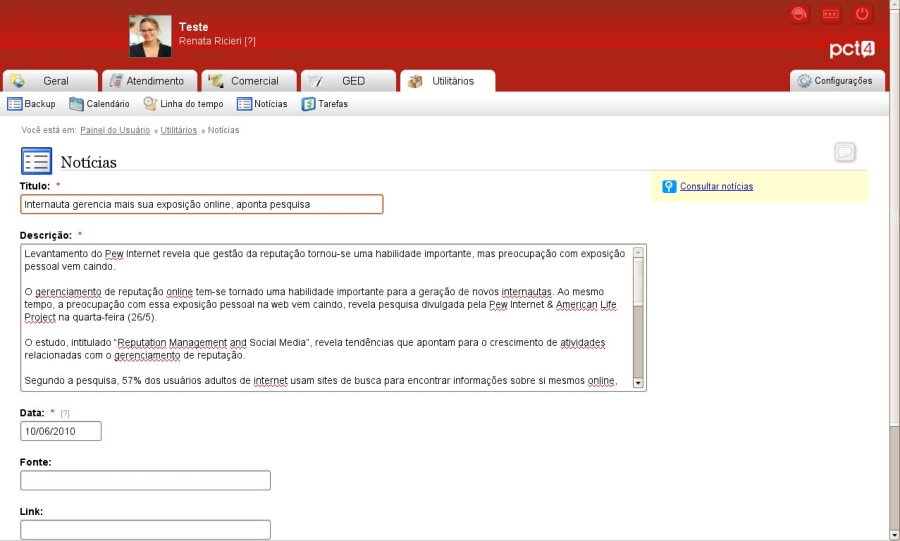Open the Backup toolbar item
The image size is (900, 541).
(32, 104)
